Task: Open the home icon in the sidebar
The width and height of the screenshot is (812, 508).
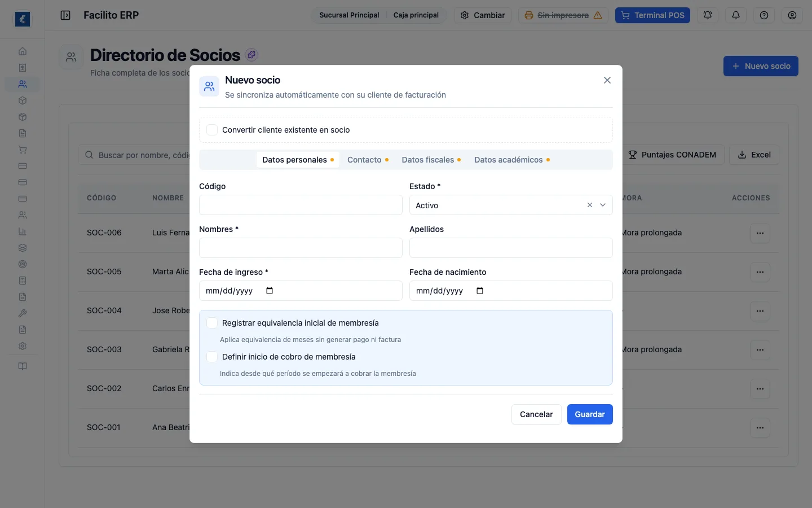Action: (23, 51)
